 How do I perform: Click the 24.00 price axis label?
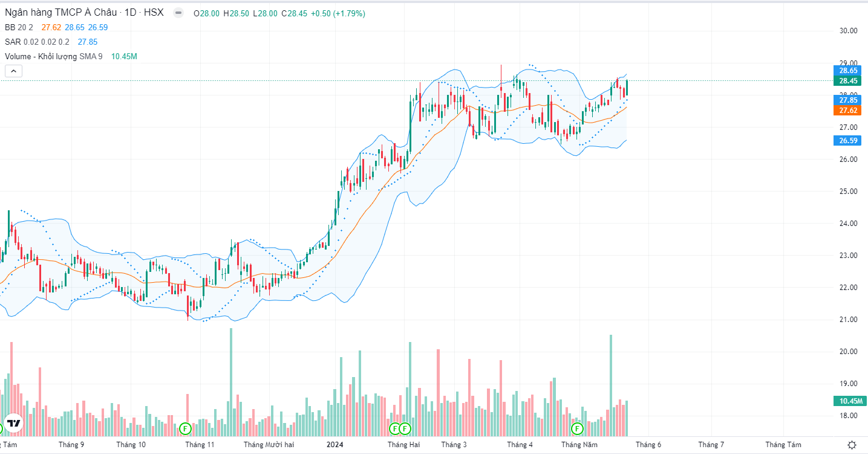click(x=849, y=223)
